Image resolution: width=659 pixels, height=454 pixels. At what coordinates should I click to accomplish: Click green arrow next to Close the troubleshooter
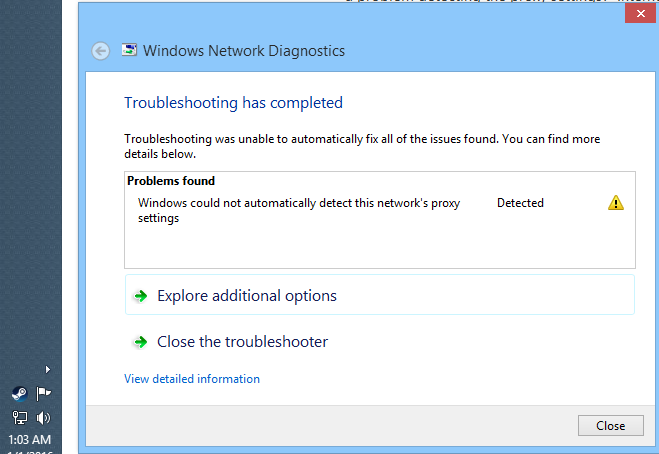click(141, 342)
